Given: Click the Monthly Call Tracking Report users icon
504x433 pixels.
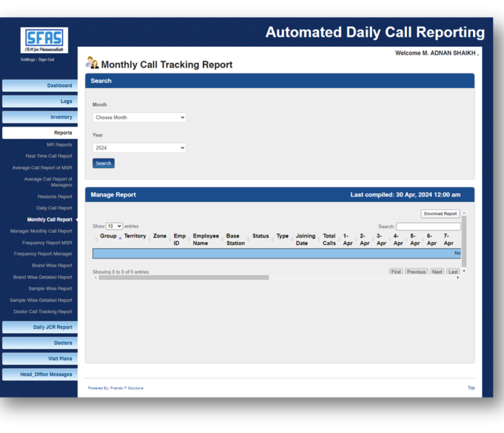Looking at the screenshot, I should point(92,63).
